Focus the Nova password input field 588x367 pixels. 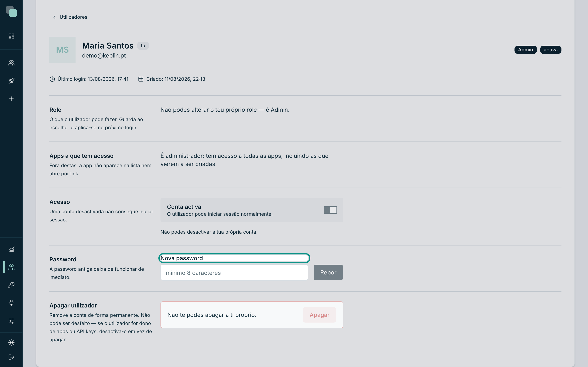pyautogui.click(x=234, y=273)
